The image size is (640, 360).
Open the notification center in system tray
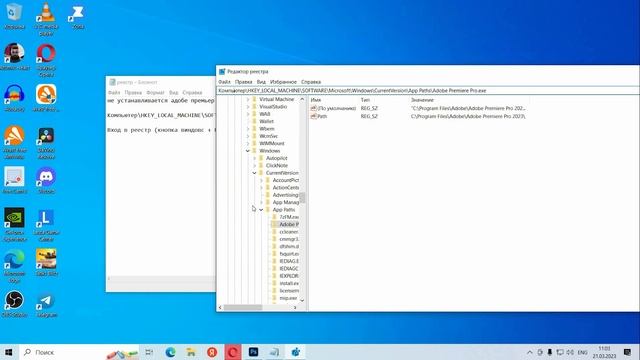click(x=628, y=352)
